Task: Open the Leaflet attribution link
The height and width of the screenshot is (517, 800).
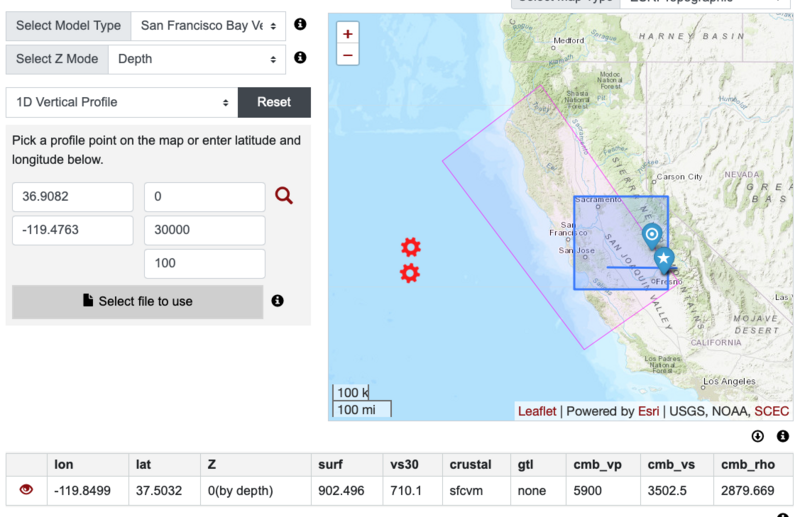Action: (537, 411)
